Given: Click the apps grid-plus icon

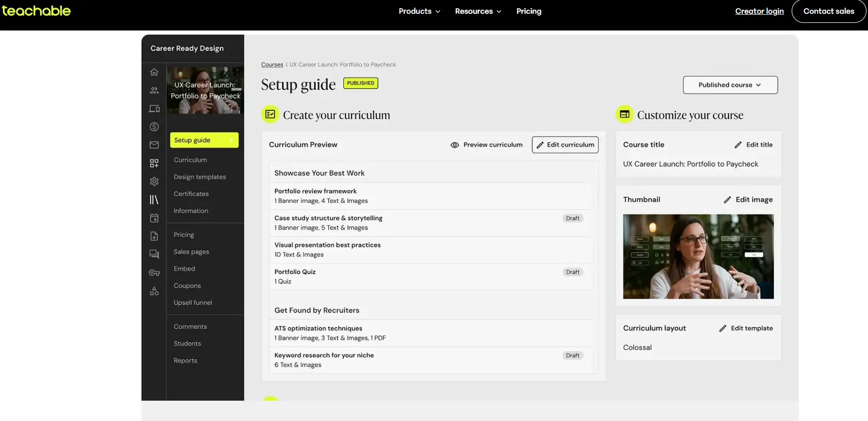Looking at the screenshot, I should coord(154,163).
